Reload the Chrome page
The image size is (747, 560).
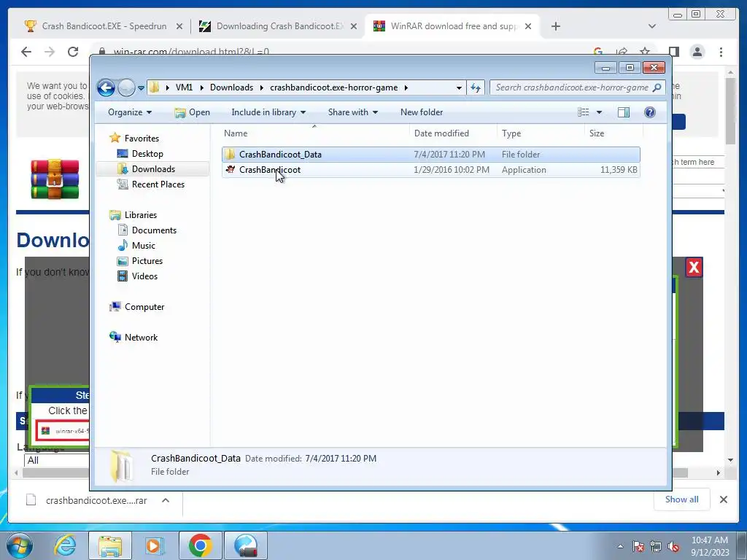point(73,52)
